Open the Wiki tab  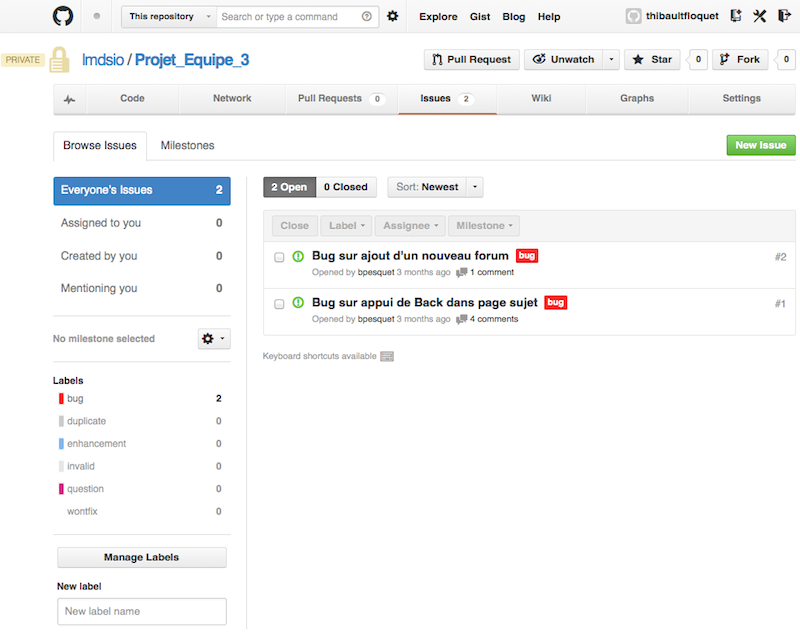click(x=540, y=99)
